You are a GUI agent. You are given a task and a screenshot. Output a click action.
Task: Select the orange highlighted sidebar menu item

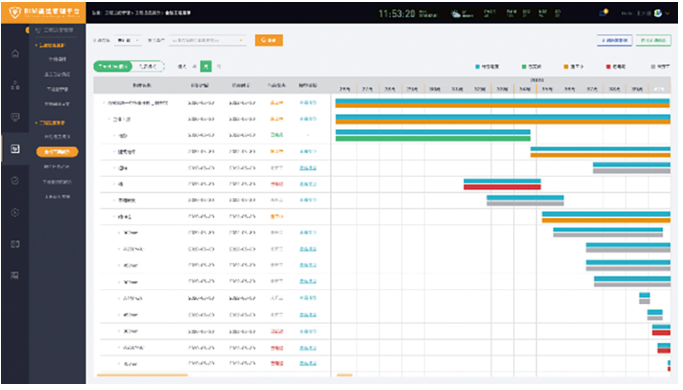pos(57,152)
